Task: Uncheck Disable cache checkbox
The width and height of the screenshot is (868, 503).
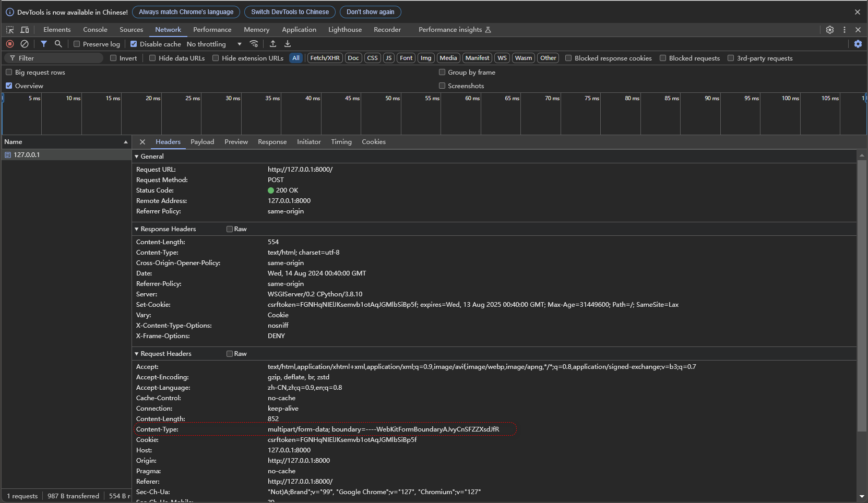Action: (134, 44)
